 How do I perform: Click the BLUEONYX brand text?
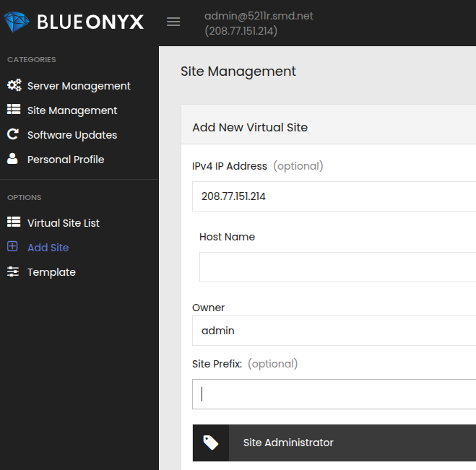[90, 22]
